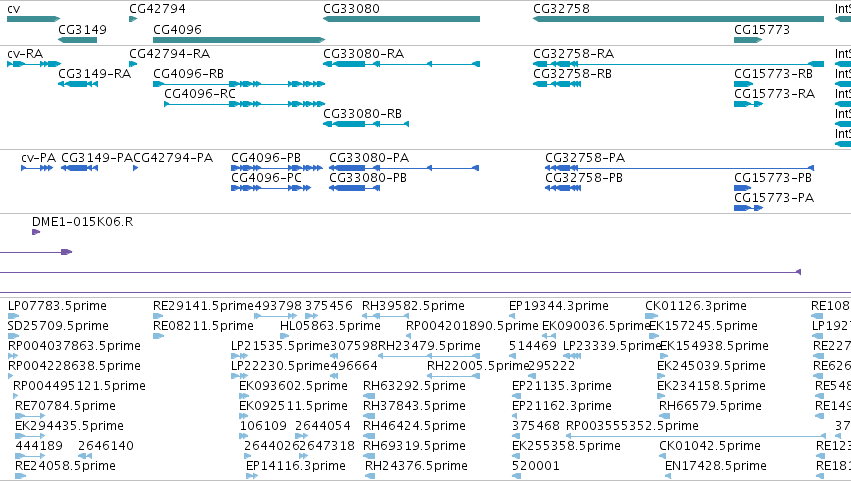Select EST RP004495121.5prime
851x481 pixels.
79,387
